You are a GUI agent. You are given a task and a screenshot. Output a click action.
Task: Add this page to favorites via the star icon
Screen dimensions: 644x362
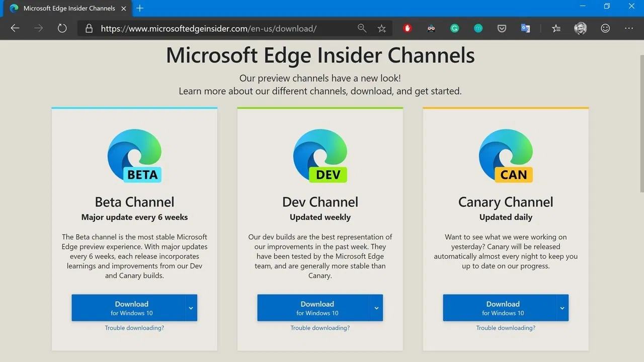[382, 28]
